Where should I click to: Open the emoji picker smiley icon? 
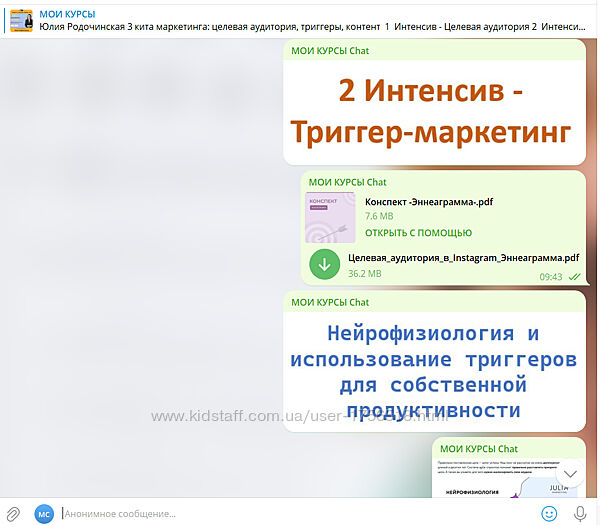(x=549, y=513)
